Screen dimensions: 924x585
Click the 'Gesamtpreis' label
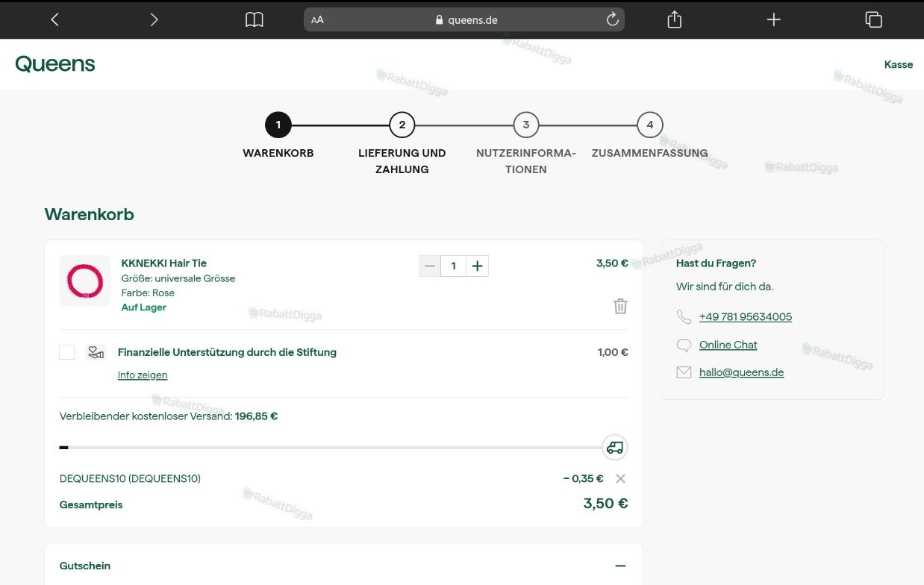[x=91, y=504]
